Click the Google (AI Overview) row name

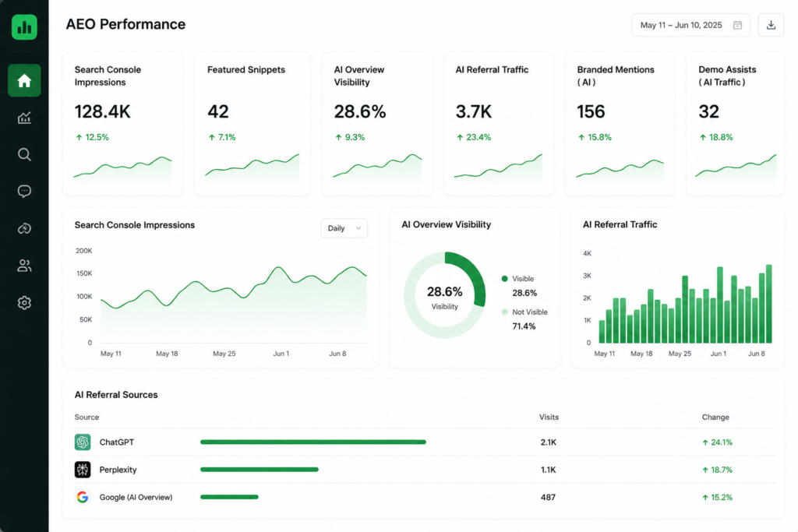(x=136, y=497)
